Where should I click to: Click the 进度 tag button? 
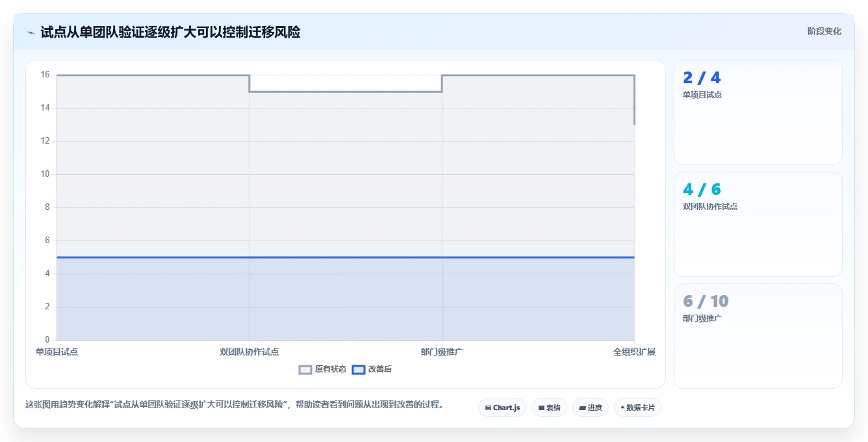[x=590, y=408]
